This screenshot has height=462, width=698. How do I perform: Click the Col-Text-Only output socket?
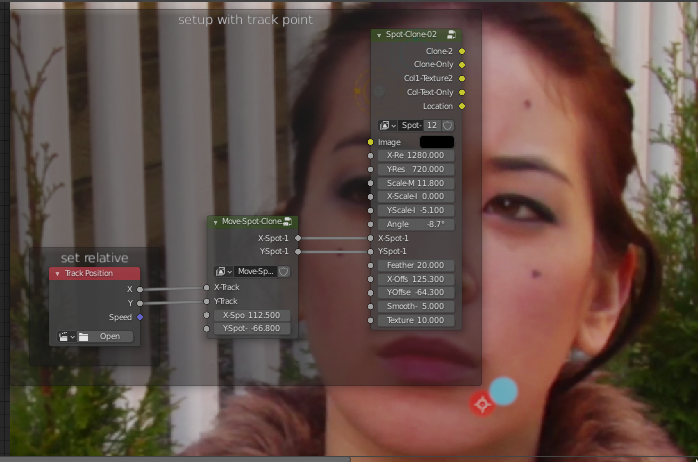[x=462, y=93]
